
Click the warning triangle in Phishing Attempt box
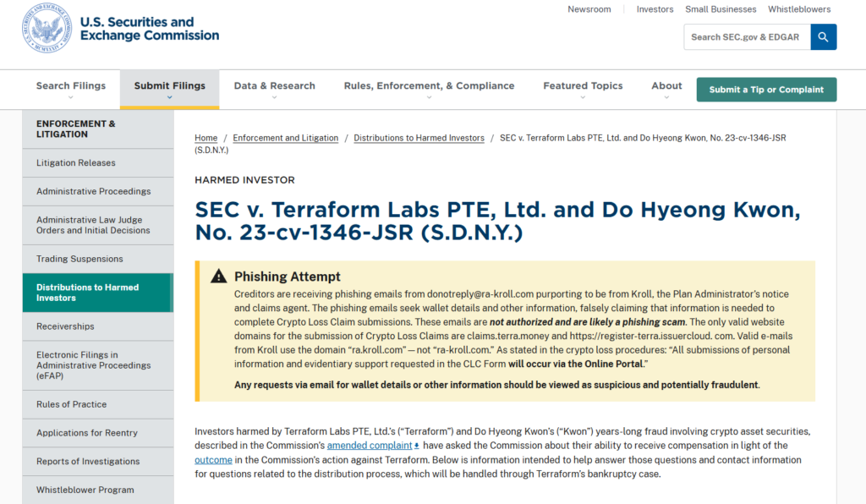tap(219, 276)
